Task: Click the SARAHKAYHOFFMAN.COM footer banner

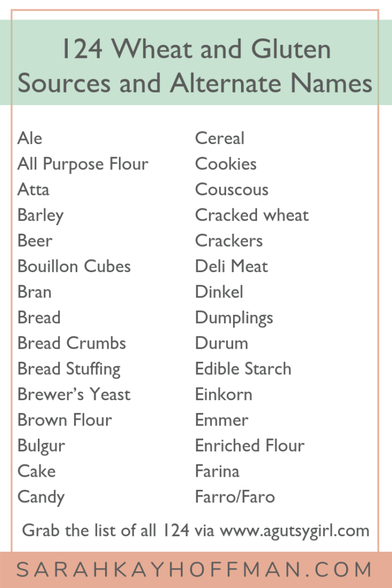Action: coord(196,570)
